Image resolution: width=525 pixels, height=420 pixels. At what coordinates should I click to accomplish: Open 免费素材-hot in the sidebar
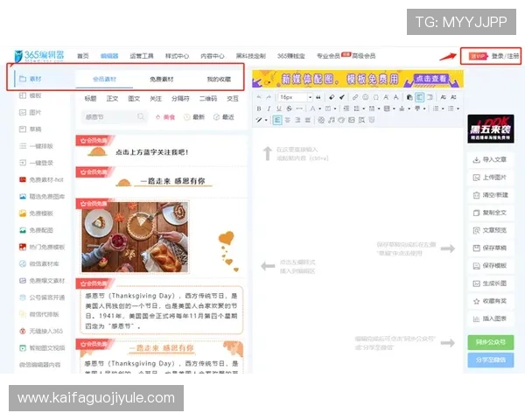tap(41, 180)
